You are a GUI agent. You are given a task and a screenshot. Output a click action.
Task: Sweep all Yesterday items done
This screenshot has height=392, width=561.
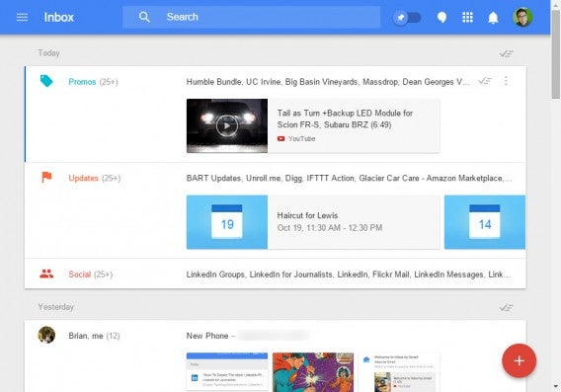pyautogui.click(x=507, y=307)
